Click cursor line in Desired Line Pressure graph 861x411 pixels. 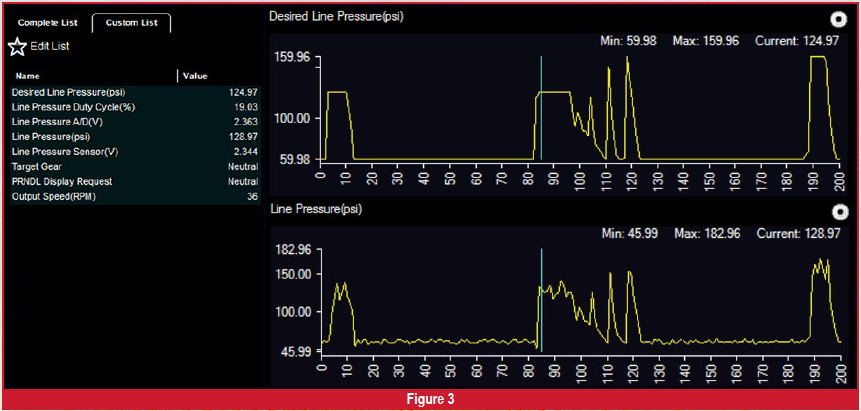click(x=541, y=108)
